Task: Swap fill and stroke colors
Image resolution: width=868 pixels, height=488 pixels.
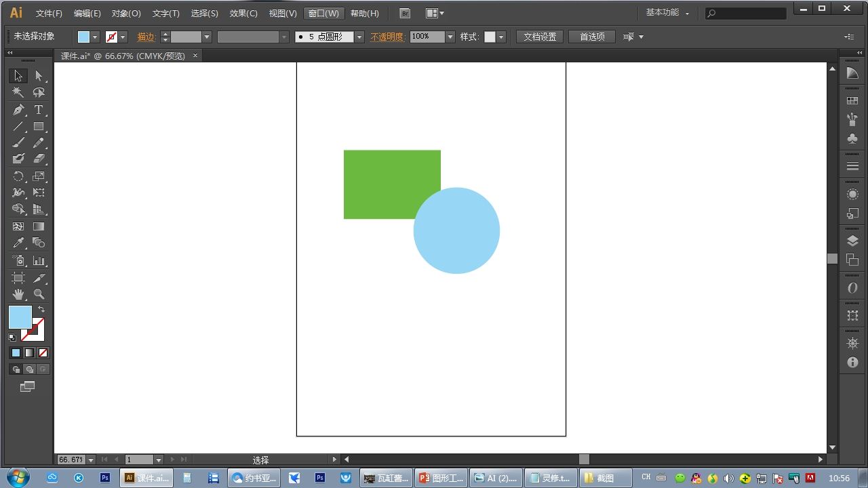Action: pos(41,309)
